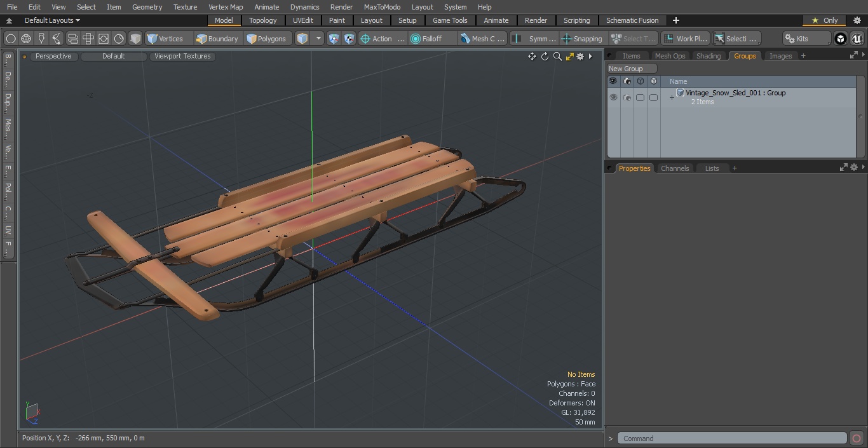Open the Default Layouts dropdown
The height and width of the screenshot is (448, 868).
(52, 20)
